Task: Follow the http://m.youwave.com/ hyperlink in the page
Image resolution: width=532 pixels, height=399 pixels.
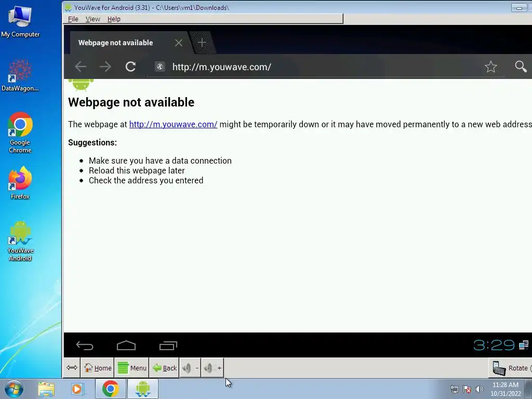Action: pyautogui.click(x=173, y=124)
